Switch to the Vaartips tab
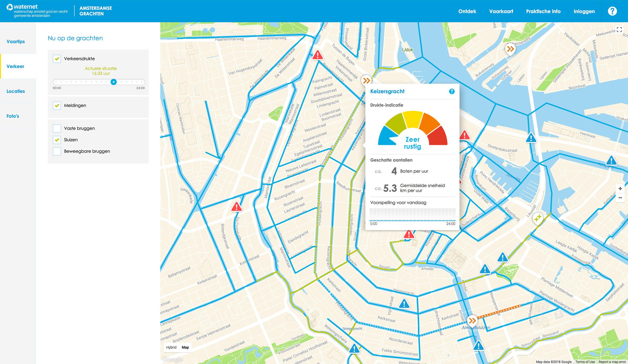Screen dimensions: 628x364 pos(16,42)
